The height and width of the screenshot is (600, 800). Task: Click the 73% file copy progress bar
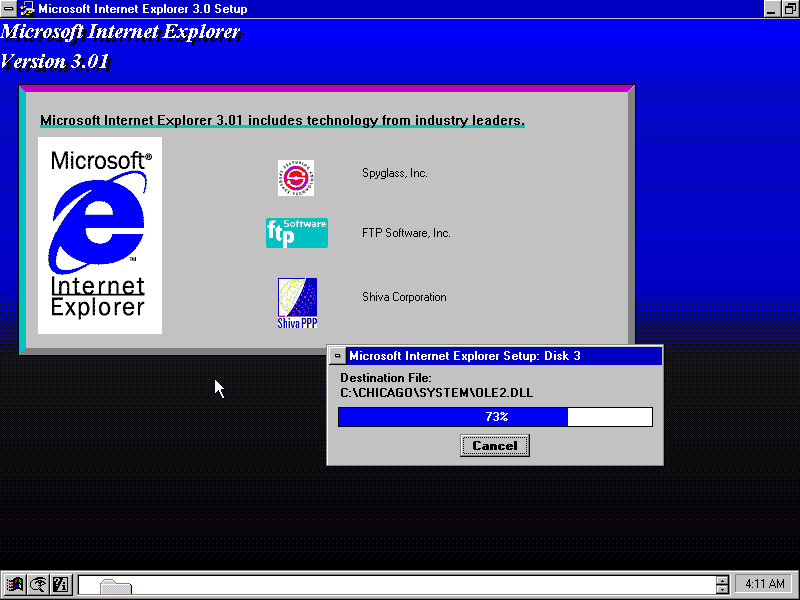(x=495, y=417)
